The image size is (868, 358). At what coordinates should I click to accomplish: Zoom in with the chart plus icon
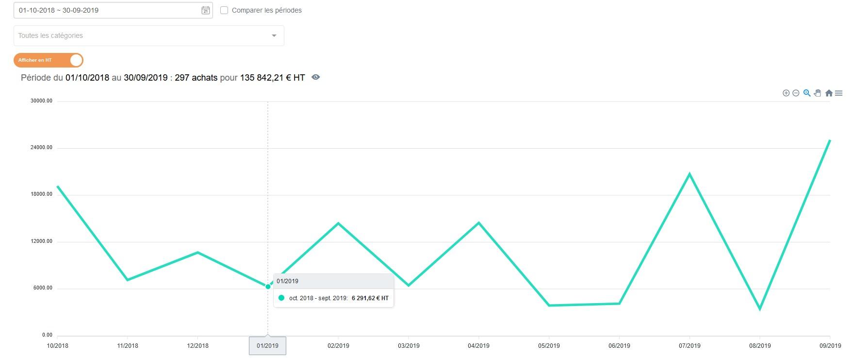(x=786, y=93)
